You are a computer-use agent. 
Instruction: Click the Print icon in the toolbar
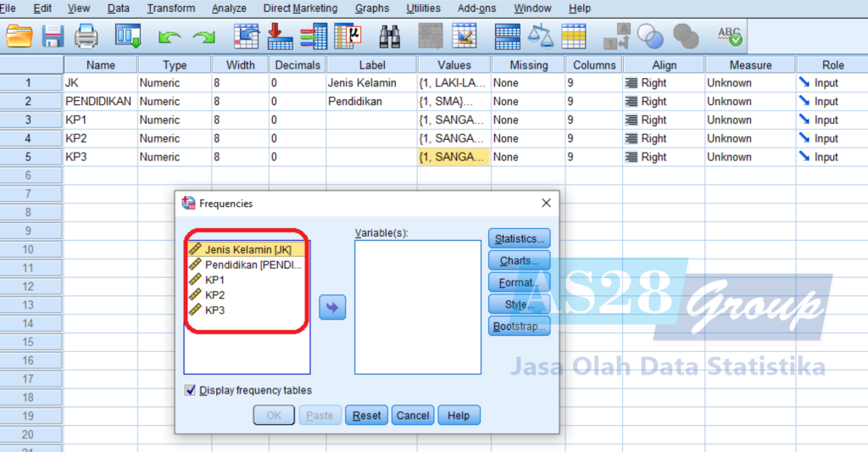click(x=86, y=36)
